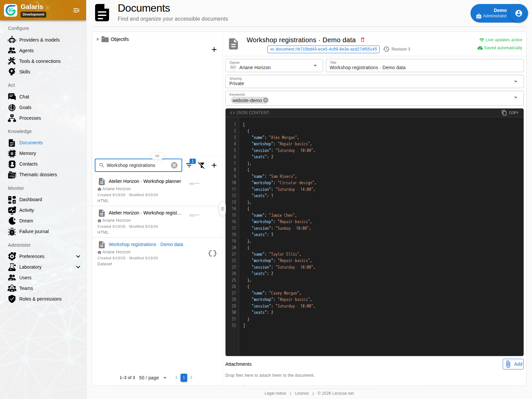
Task: Collapse the sidebar menu icon
Action: tap(76, 10)
